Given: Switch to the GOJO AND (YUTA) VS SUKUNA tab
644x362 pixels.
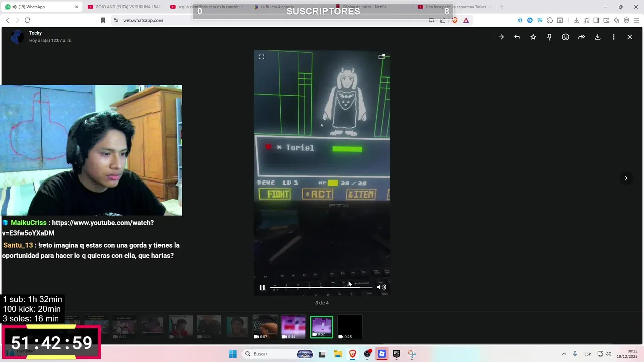Looking at the screenshot, I should [124, 7].
